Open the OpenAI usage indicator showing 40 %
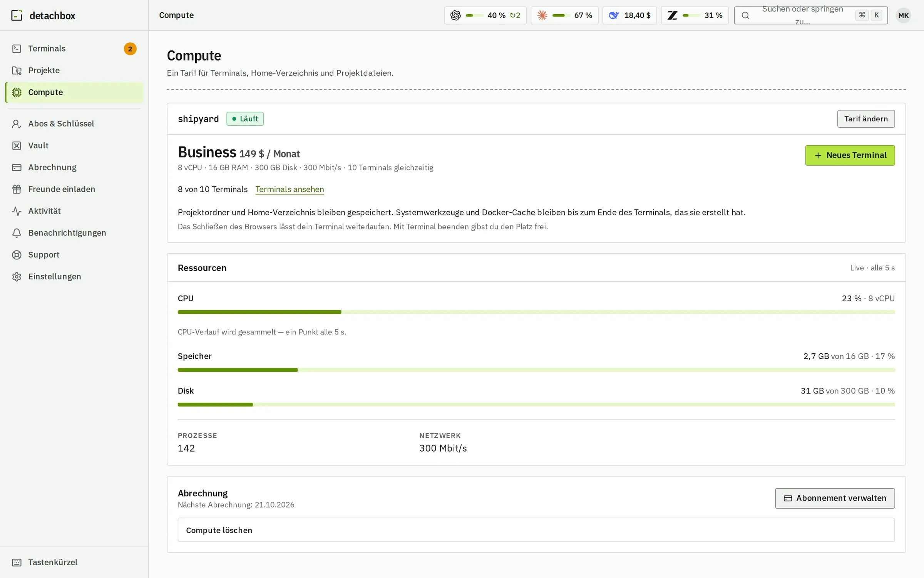The width and height of the screenshot is (924, 578). pyautogui.click(x=485, y=15)
